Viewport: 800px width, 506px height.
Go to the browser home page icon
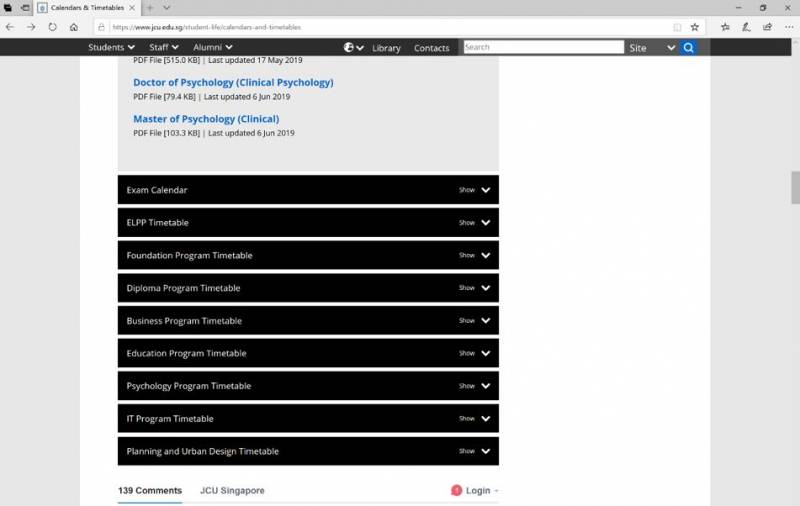74,27
